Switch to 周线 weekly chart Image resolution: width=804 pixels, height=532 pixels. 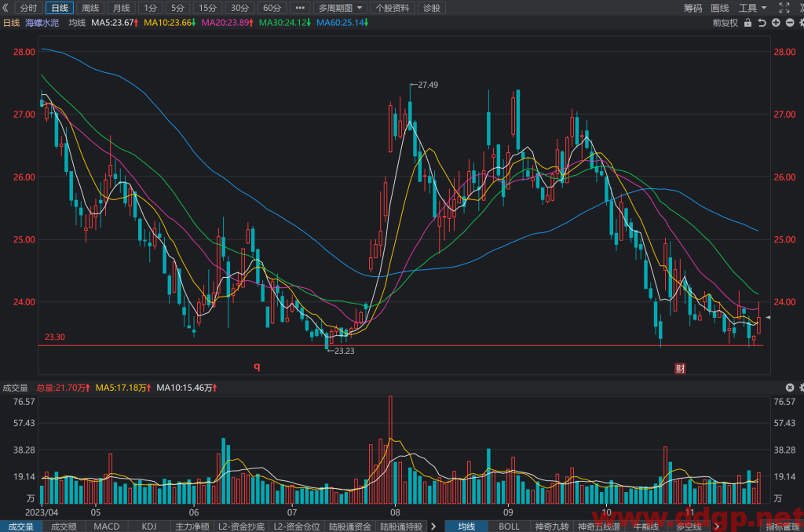(x=90, y=8)
